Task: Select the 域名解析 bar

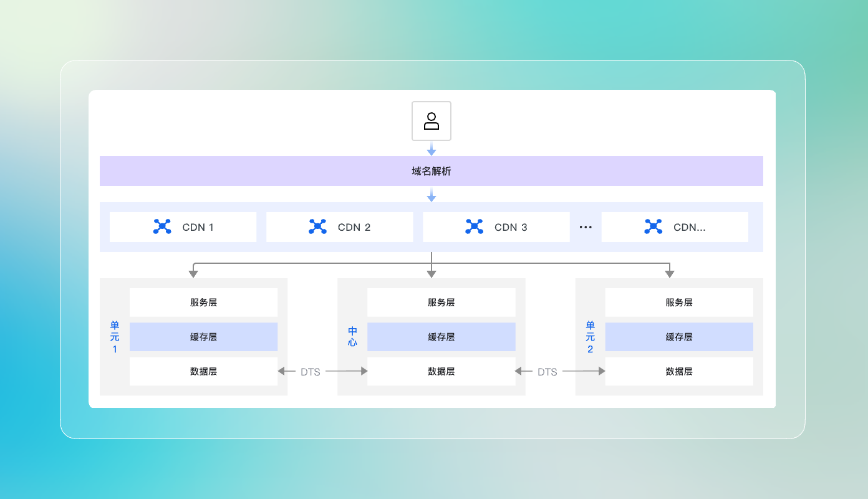Action: [x=432, y=171]
